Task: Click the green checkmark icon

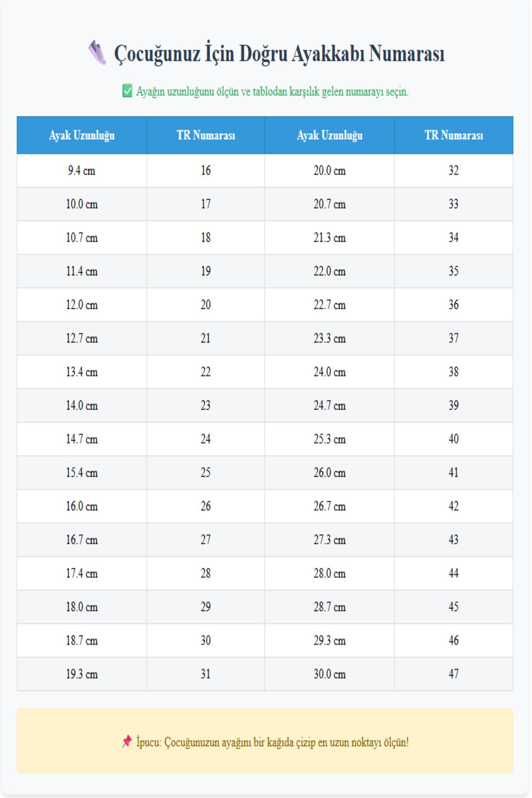Action: (127, 91)
